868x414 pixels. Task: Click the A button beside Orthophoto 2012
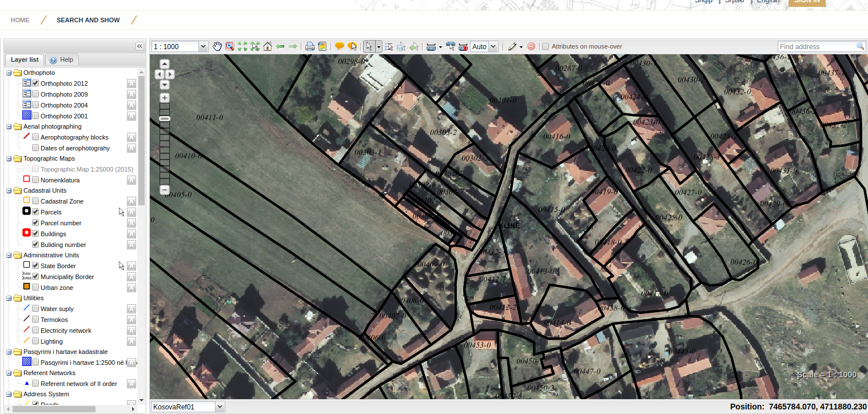(131, 83)
